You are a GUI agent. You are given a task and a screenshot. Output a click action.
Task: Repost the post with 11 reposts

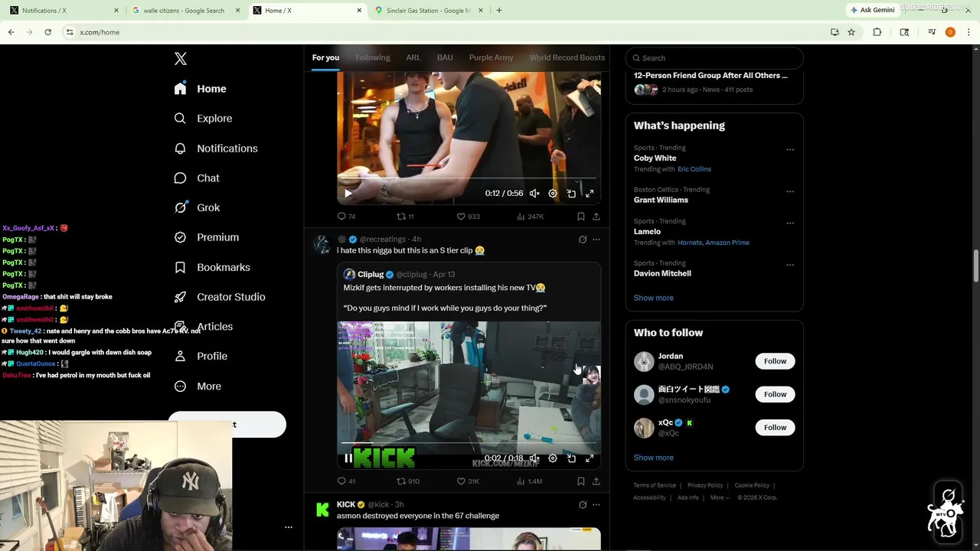tap(405, 217)
